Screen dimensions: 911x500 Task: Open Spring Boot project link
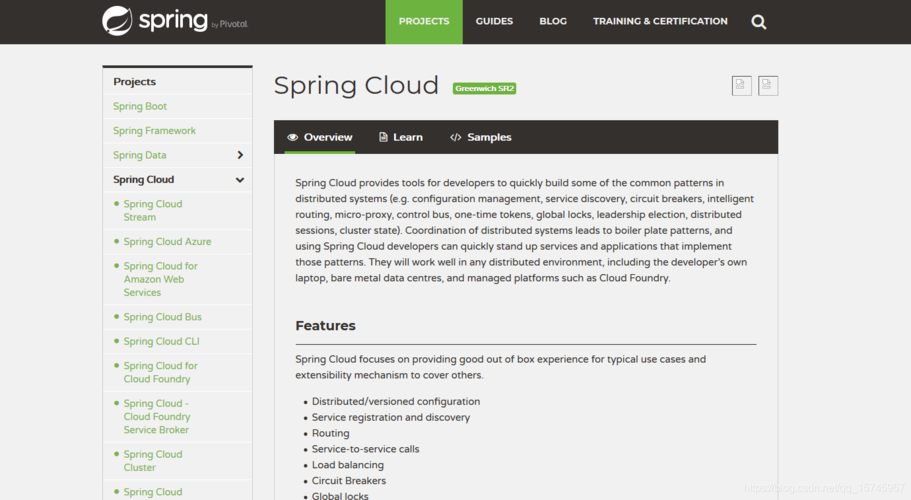(x=140, y=106)
